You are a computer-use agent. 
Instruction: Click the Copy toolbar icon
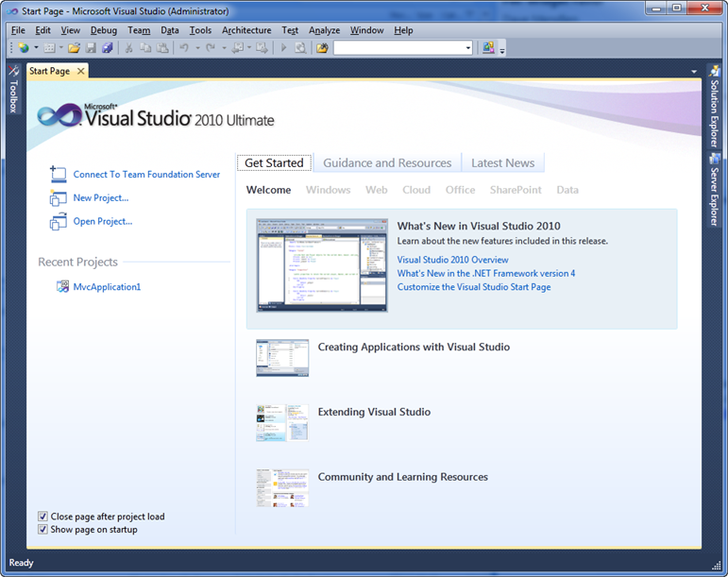(145, 47)
